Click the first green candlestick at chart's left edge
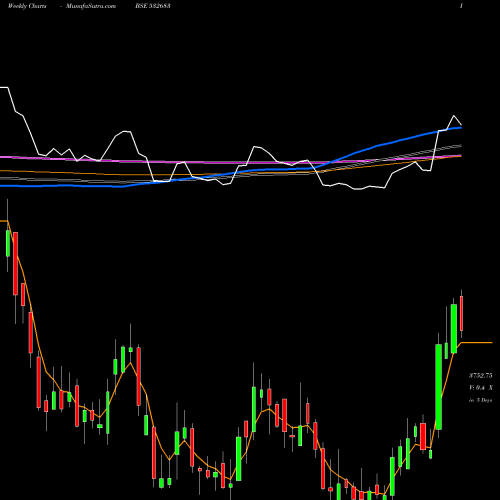The height and width of the screenshot is (500, 500). click(8, 243)
